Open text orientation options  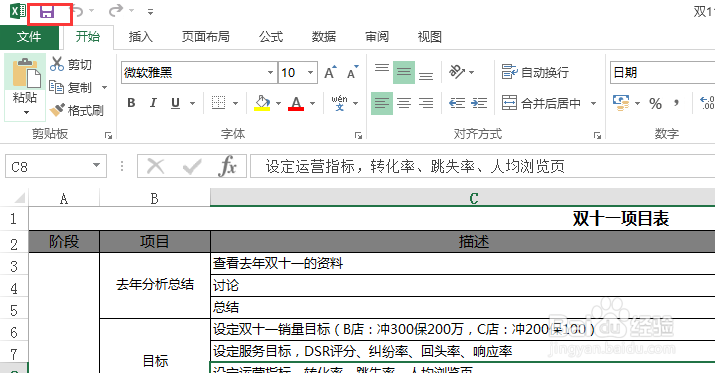pos(461,72)
